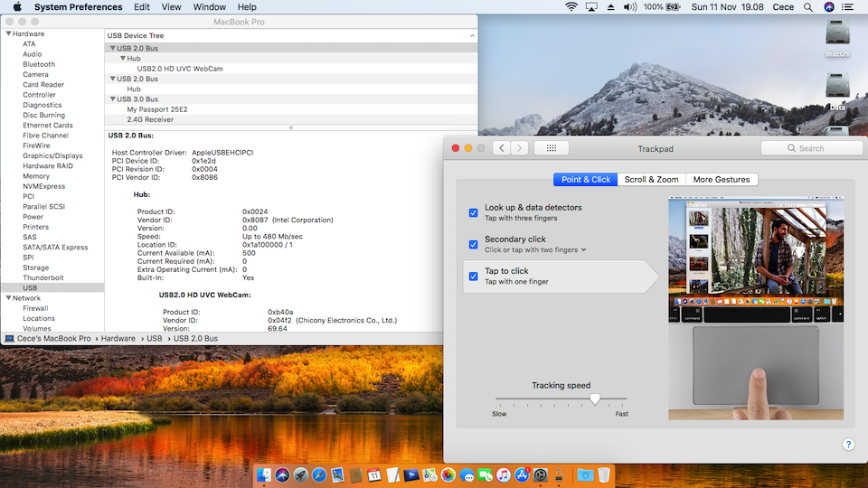Click the Wi-Fi status icon

(571, 6)
